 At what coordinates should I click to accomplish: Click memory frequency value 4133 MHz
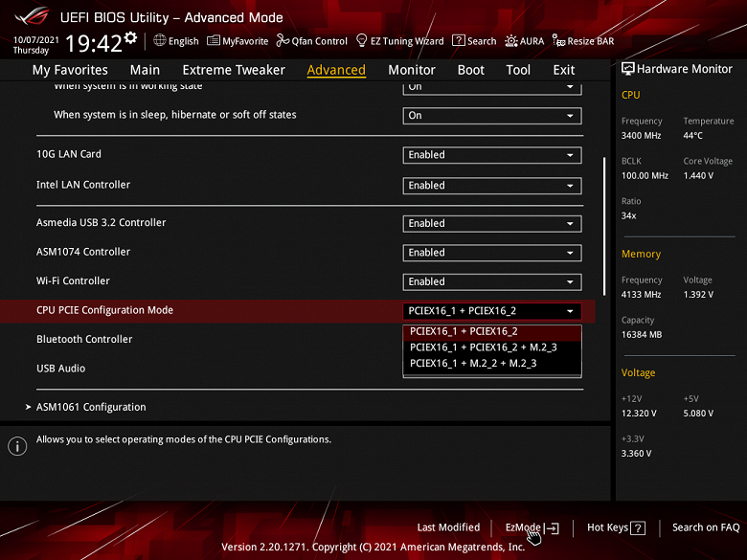tap(641, 295)
